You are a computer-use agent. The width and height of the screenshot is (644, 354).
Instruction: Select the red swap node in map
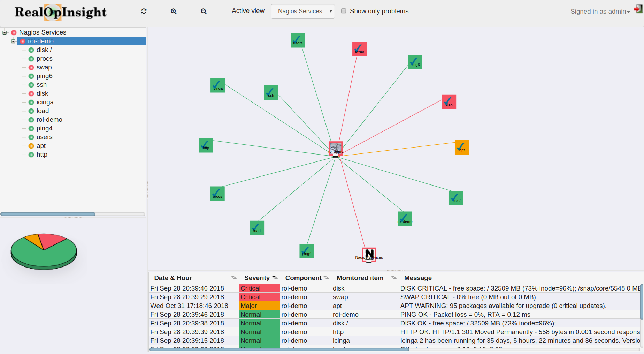pos(359,49)
